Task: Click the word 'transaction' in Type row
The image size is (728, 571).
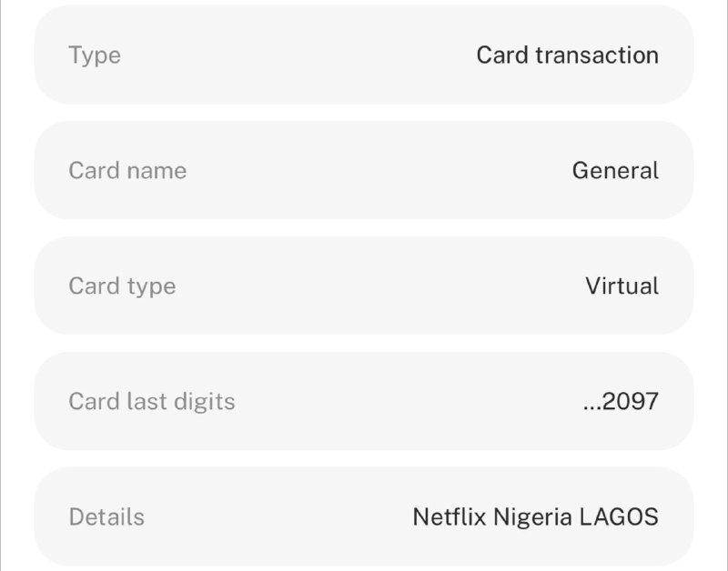Action: pyautogui.click(x=597, y=55)
